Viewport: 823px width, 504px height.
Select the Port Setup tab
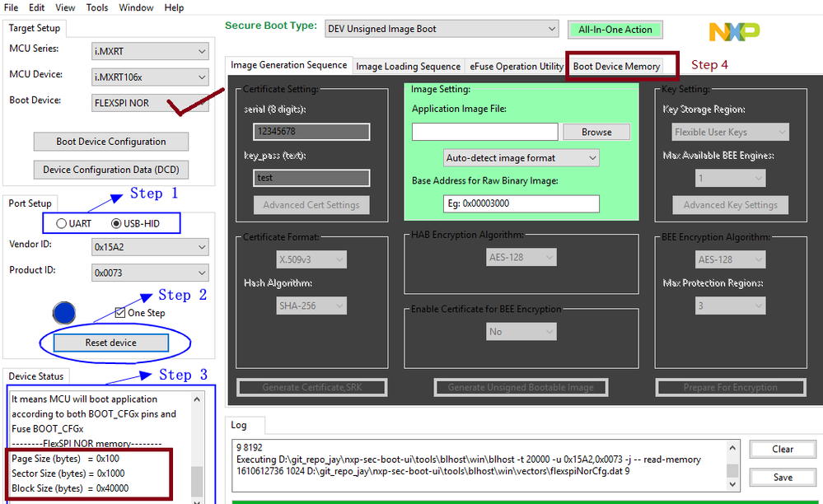(x=30, y=203)
